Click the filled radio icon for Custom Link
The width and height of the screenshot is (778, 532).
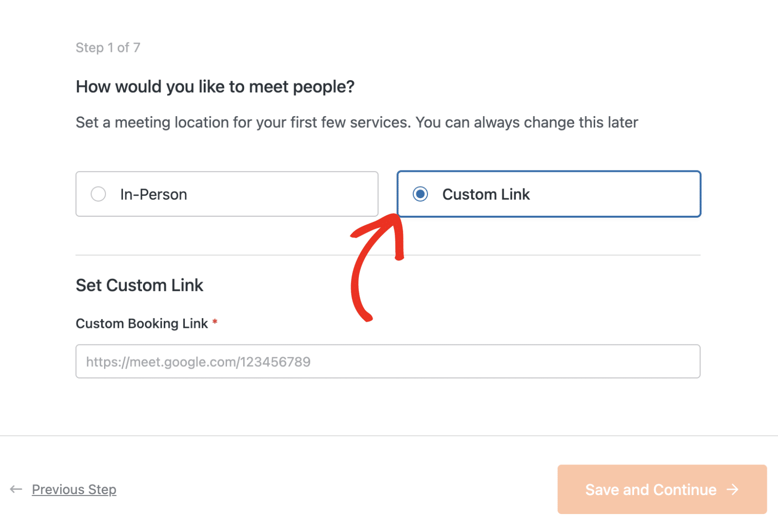tap(420, 194)
